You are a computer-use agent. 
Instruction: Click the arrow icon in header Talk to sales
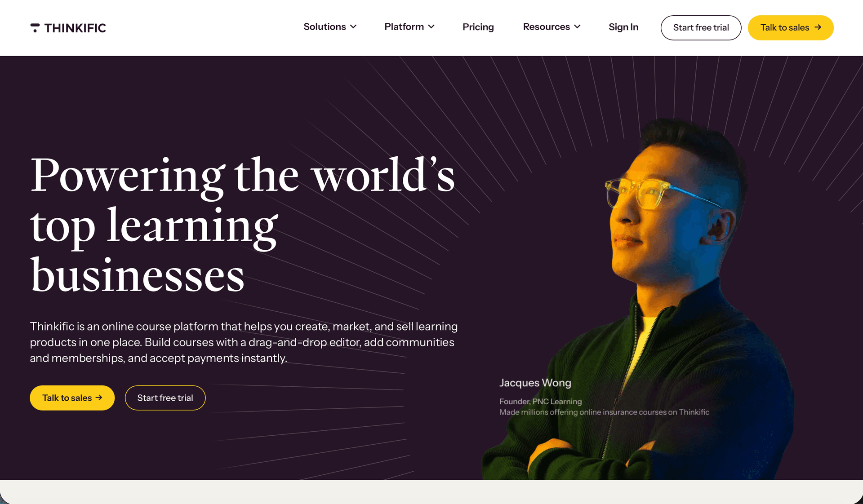pos(818,27)
